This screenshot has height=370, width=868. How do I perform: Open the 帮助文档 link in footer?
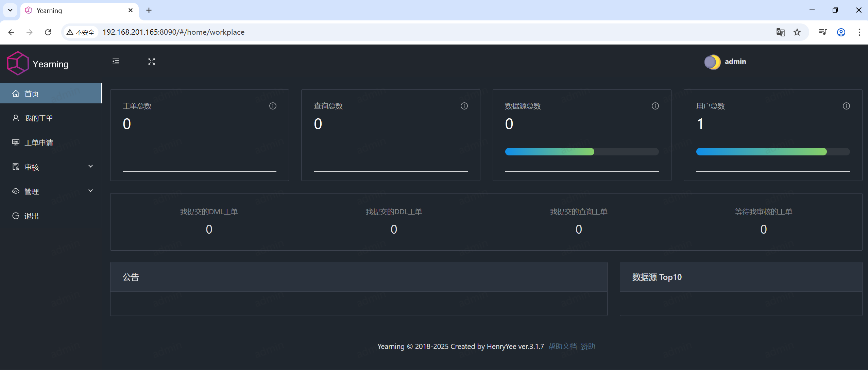coord(562,347)
